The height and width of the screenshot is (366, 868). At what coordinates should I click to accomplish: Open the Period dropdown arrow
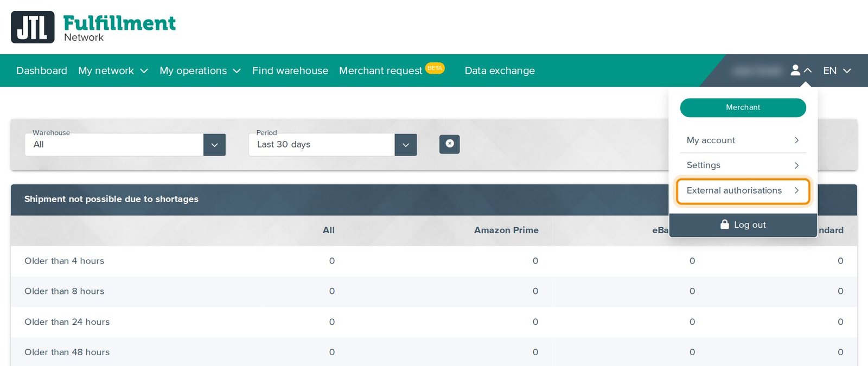click(406, 145)
